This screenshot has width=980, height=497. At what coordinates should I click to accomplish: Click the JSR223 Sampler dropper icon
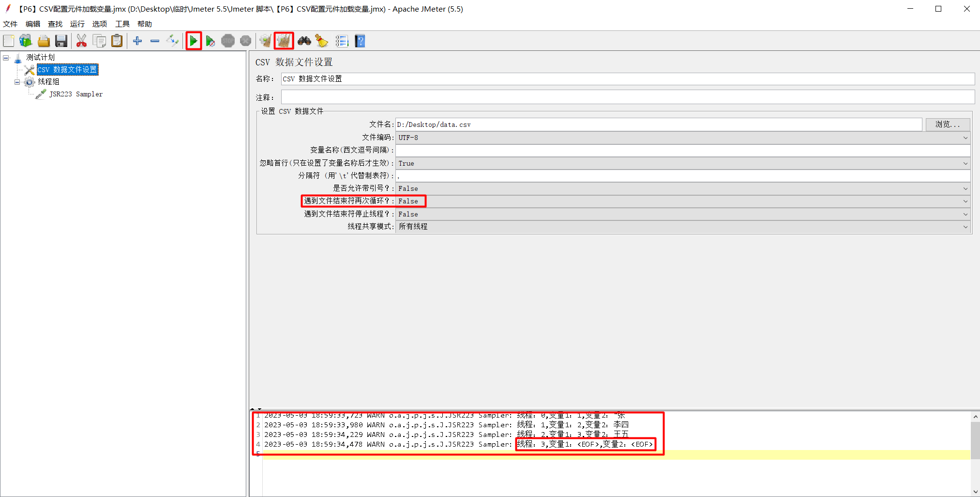tap(41, 94)
